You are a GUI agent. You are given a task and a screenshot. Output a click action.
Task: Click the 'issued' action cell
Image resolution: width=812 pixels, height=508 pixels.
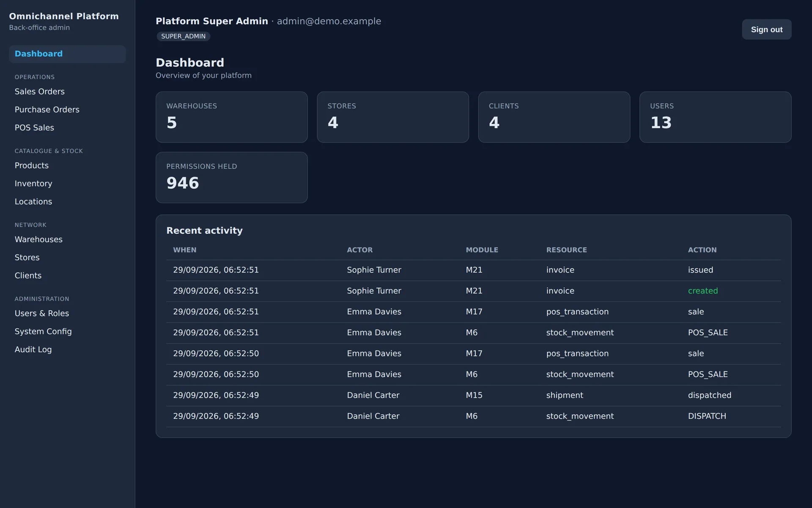point(700,270)
